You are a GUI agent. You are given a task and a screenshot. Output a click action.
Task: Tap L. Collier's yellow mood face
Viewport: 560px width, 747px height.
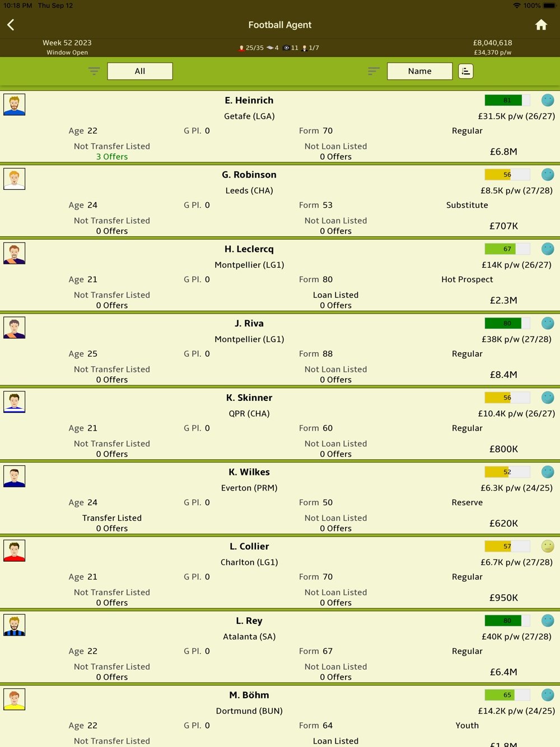pyautogui.click(x=548, y=546)
